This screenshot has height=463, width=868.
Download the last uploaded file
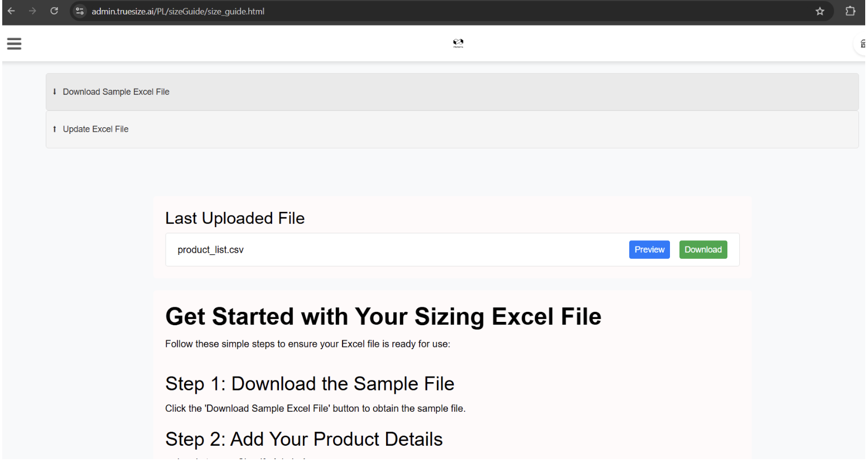(703, 250)
